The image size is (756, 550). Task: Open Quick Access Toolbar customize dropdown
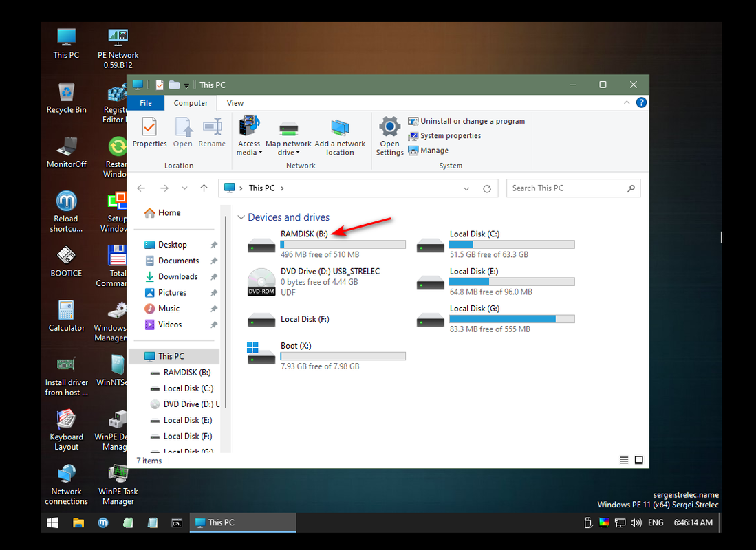coord(186,85)
